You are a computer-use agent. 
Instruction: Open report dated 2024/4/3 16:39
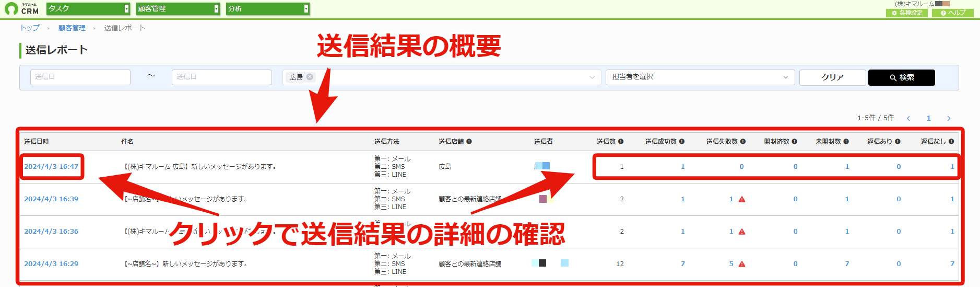click(x=51, y=199)
